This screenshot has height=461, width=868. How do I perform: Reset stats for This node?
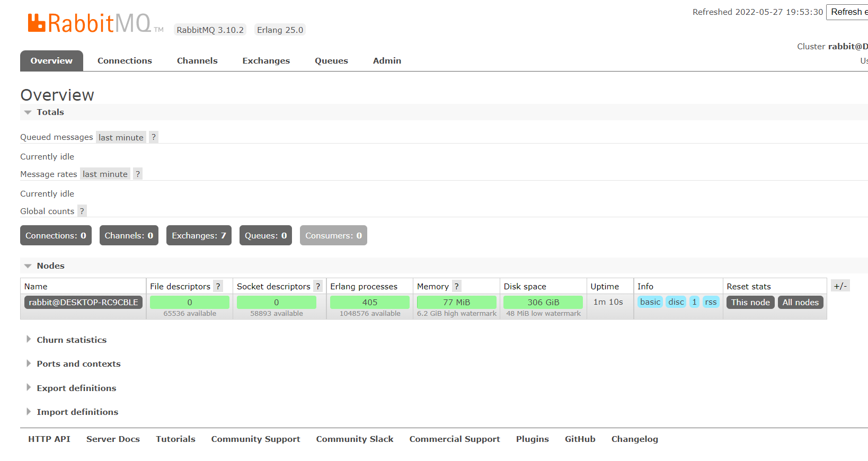pyautogui.click(x=750, y=302)
